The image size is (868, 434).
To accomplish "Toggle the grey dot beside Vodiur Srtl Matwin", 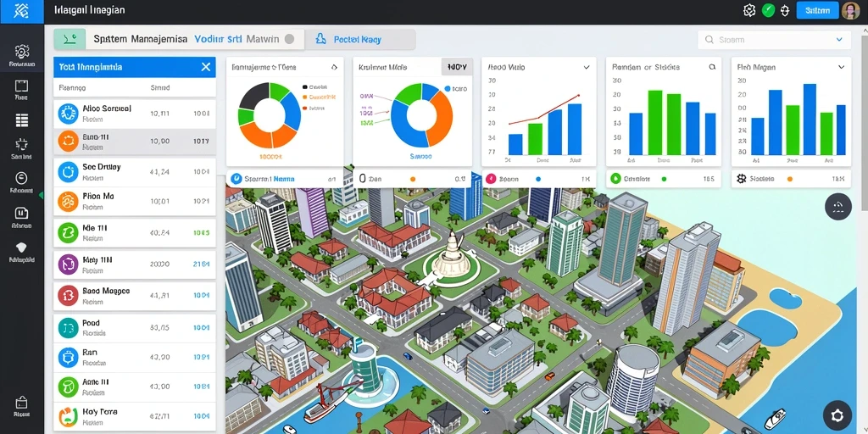I will point(289,39).
